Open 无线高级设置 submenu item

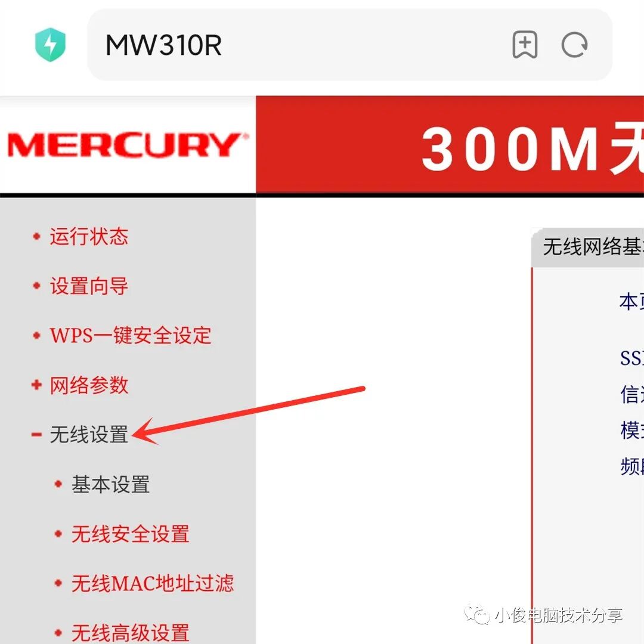pos(131,633)
